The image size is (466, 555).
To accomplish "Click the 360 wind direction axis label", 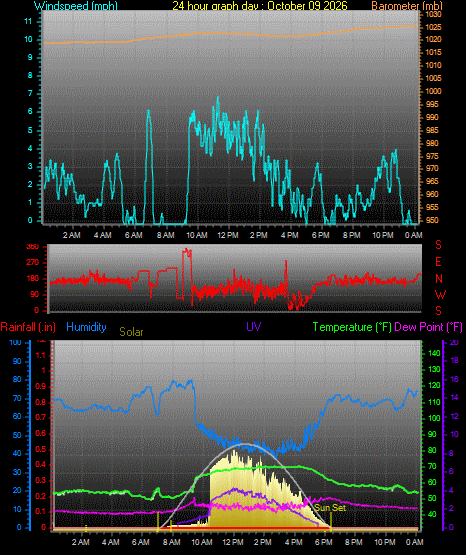I will coord(33,247).
